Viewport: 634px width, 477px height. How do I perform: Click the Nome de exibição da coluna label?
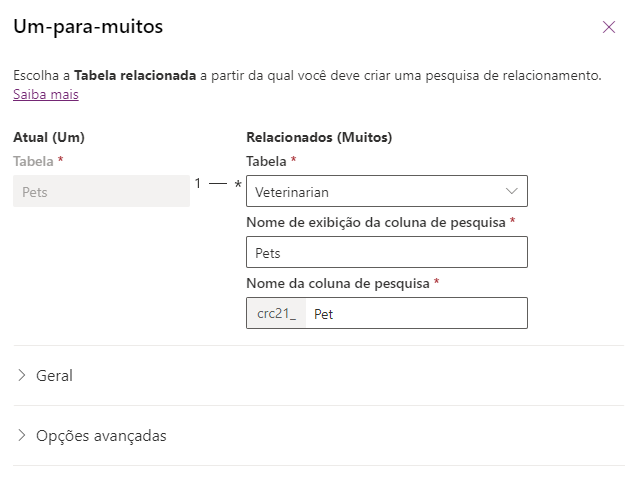tap(376, 222)
